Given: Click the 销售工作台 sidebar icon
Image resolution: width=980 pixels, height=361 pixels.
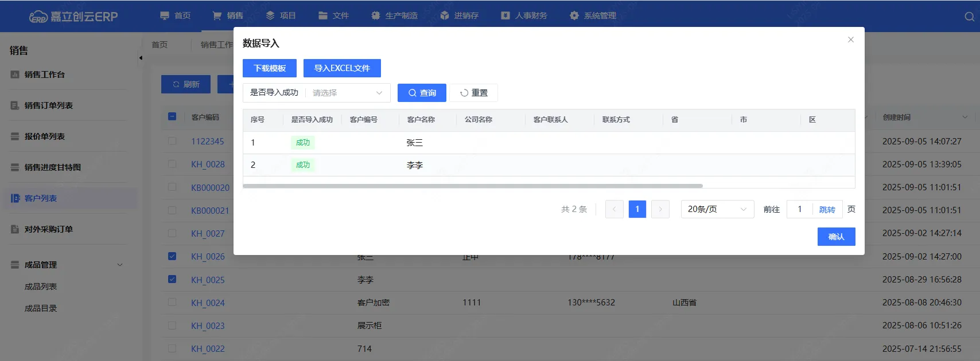Looking at the screenshot, I should click(15, 74).
